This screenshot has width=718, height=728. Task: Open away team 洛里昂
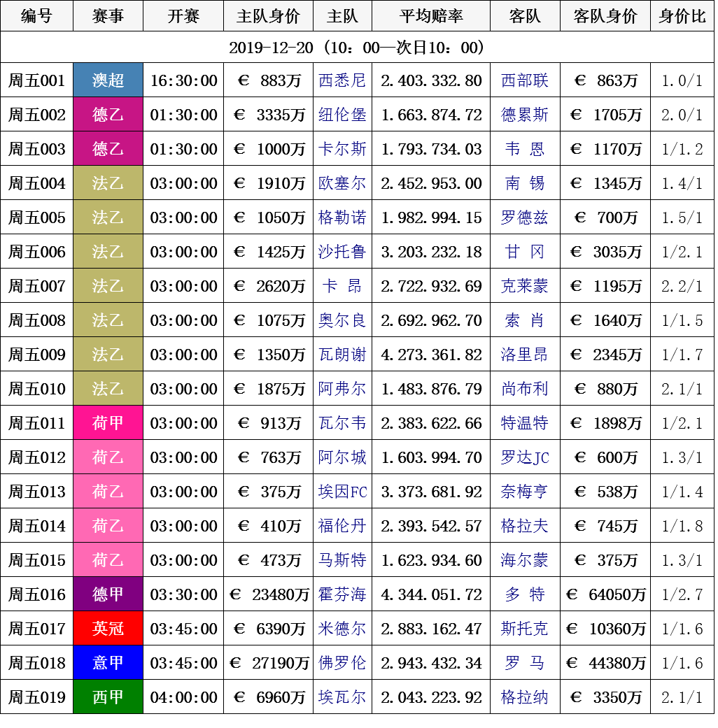tap(525, 355)
